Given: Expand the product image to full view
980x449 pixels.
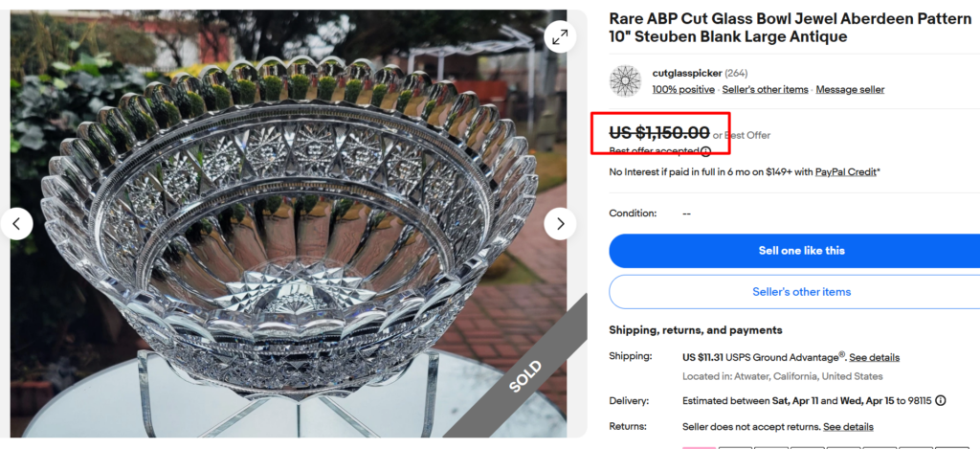Looking at the screenshot, I should pos(560,37).
